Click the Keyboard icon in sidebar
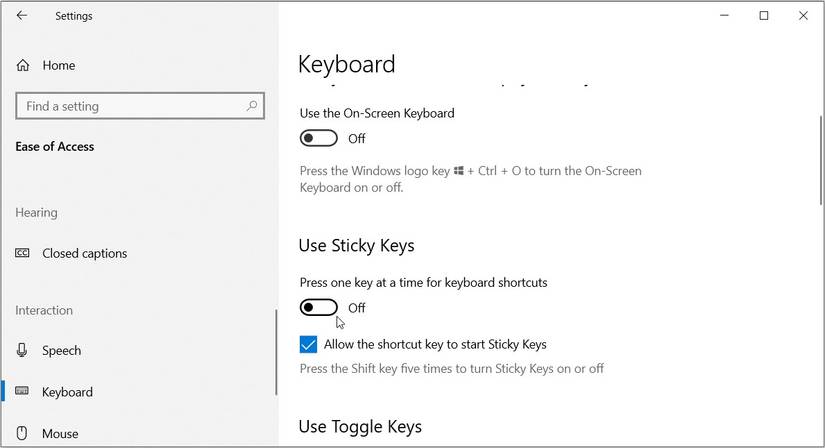Screen dimensions: 825x448 [x=23, y=392]
